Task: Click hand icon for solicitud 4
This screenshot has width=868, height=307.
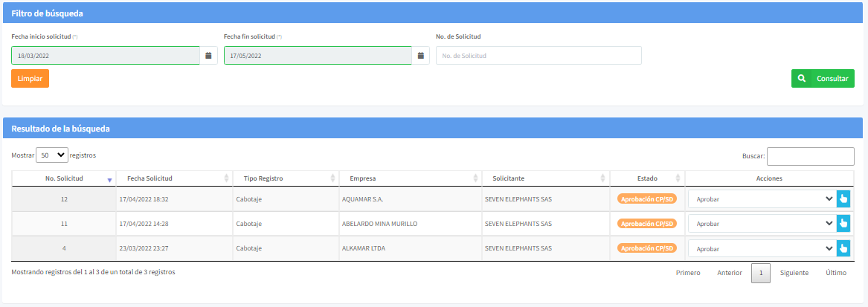Action: (843, 248)
